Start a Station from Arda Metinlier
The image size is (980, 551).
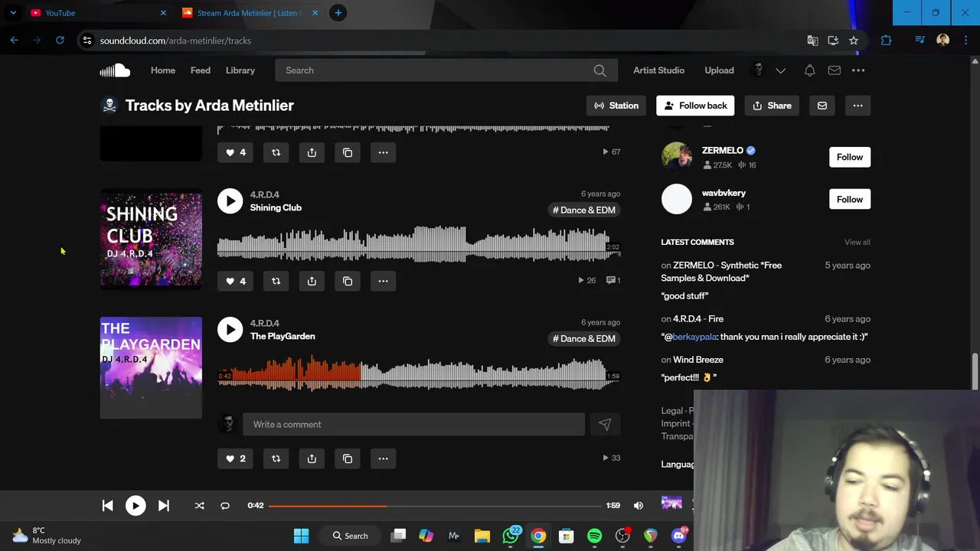point(616,106)
